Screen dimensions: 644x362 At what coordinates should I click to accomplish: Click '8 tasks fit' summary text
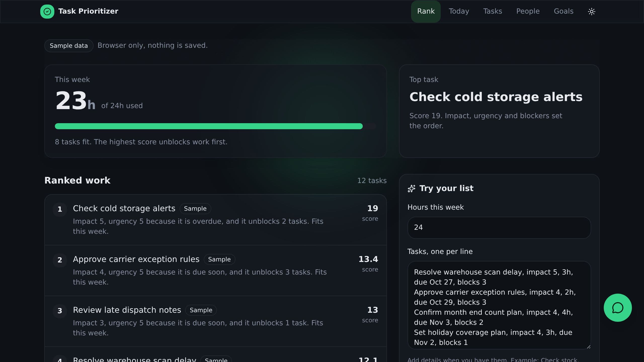141,142
